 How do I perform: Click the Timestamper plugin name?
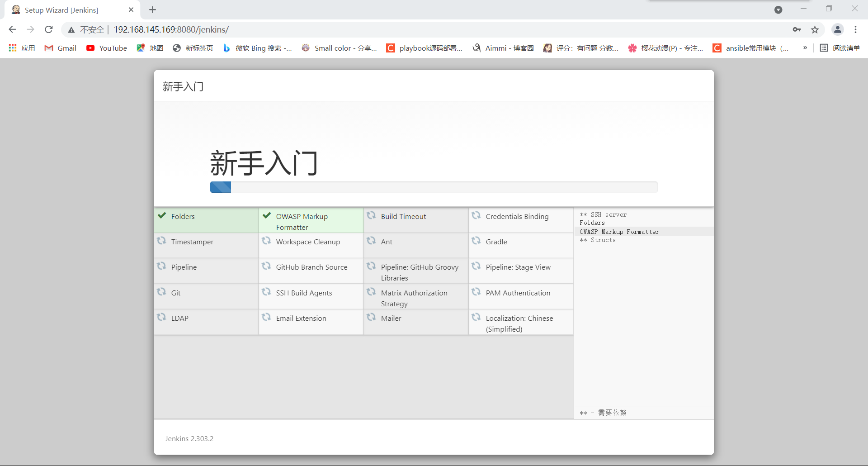192,242
